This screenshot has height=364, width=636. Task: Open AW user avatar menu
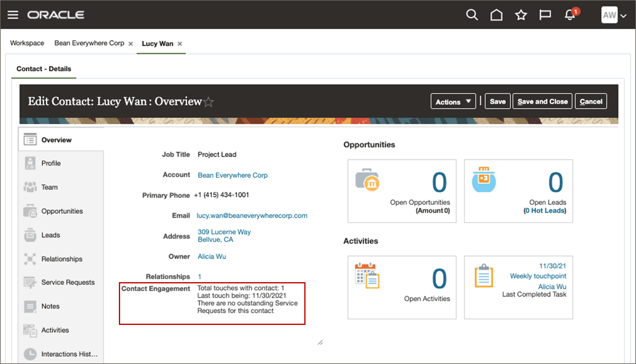point(614,15)
